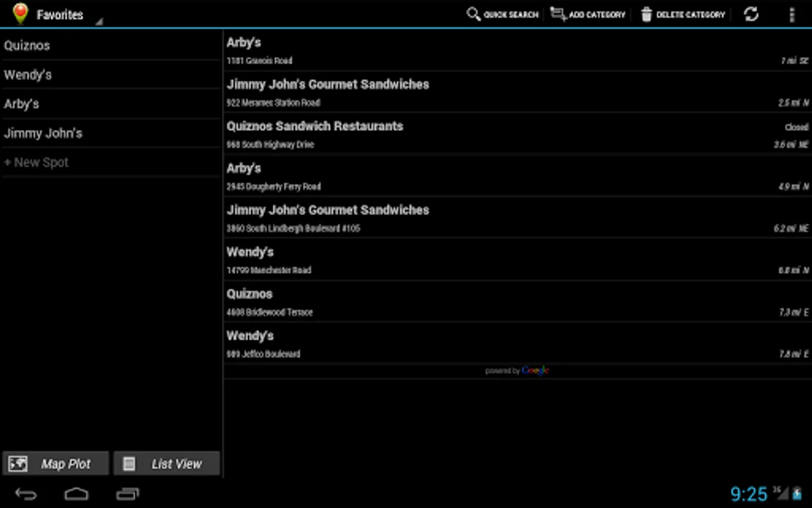This screenshot has height=508, width=812.
Task: Switch to List View
Action: point(166,463)
